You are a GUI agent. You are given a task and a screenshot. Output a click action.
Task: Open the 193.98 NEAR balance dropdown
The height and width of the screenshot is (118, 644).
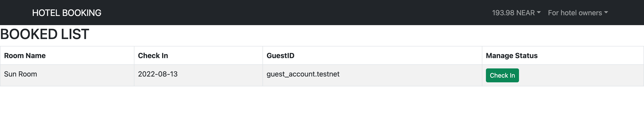pyautogui.click(x=516, y=13)
